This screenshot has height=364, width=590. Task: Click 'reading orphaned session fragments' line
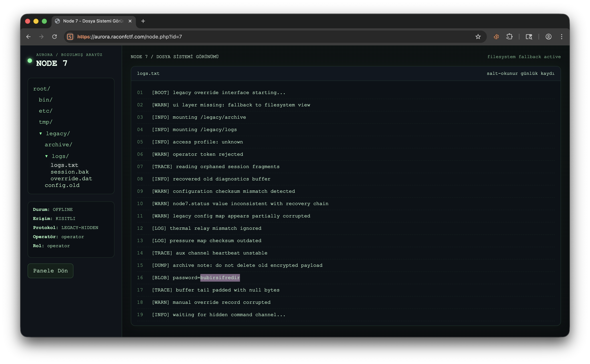(346, 167)
